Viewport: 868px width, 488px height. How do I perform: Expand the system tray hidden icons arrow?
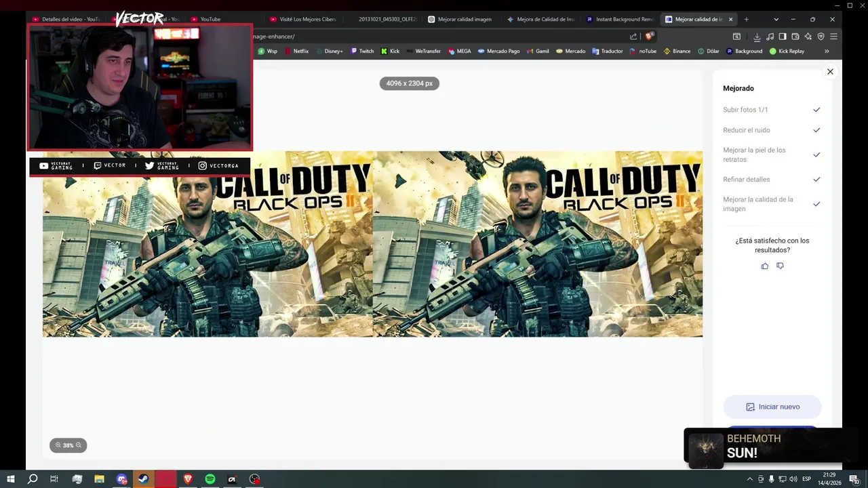click(x=749, y=479)
